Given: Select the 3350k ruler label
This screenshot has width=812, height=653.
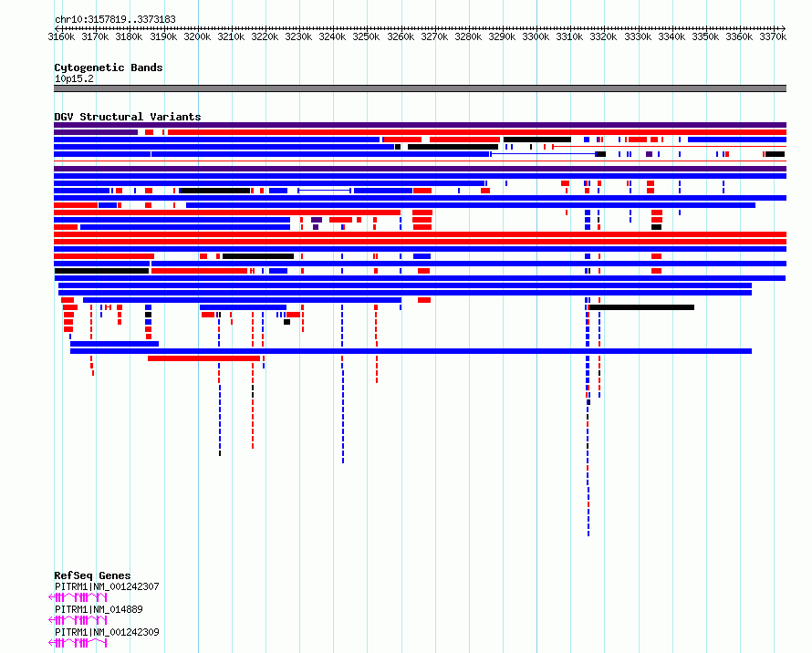Looking at the screenshot, I should tap(706, 36).
